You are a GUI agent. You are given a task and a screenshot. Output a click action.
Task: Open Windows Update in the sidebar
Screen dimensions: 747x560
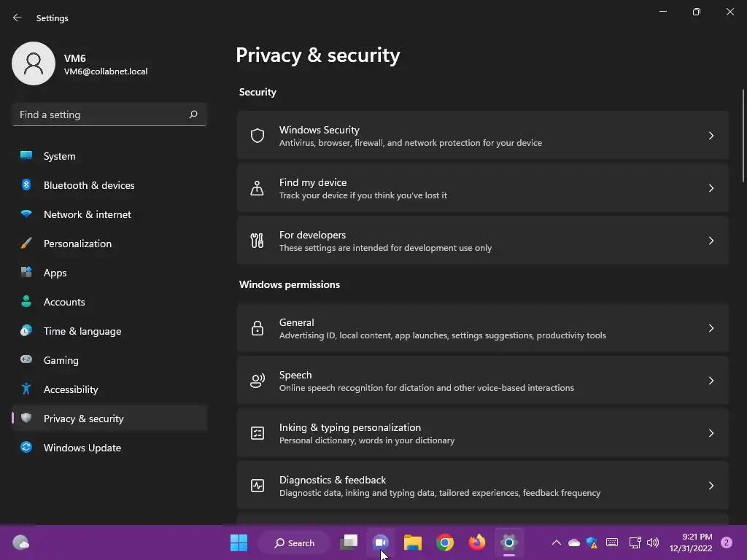click(x=109, y=448)
